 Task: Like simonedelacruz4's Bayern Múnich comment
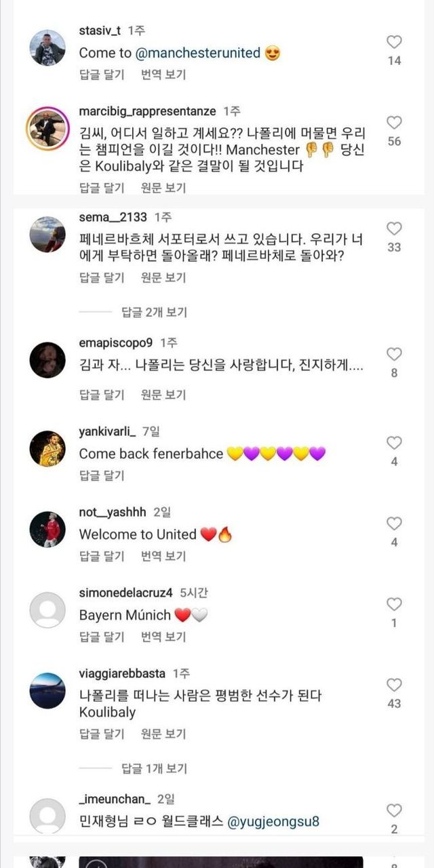[x=394, y=604]
